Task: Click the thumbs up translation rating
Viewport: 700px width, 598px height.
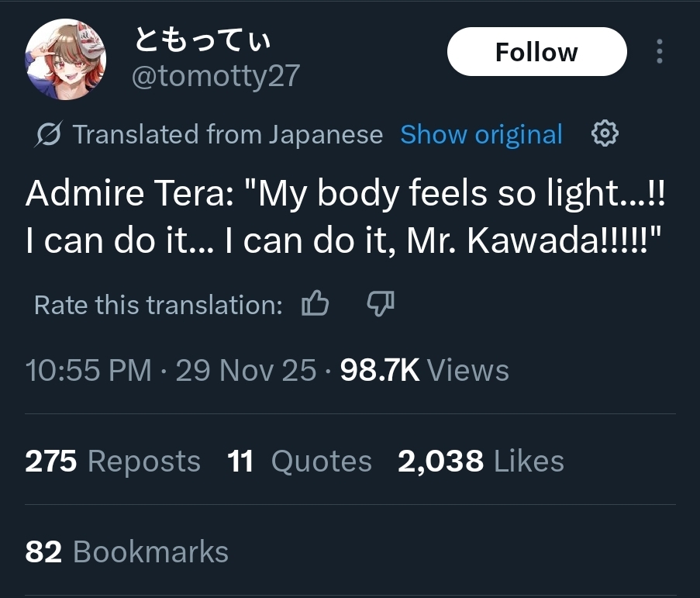Action: (x=316, y=303)
